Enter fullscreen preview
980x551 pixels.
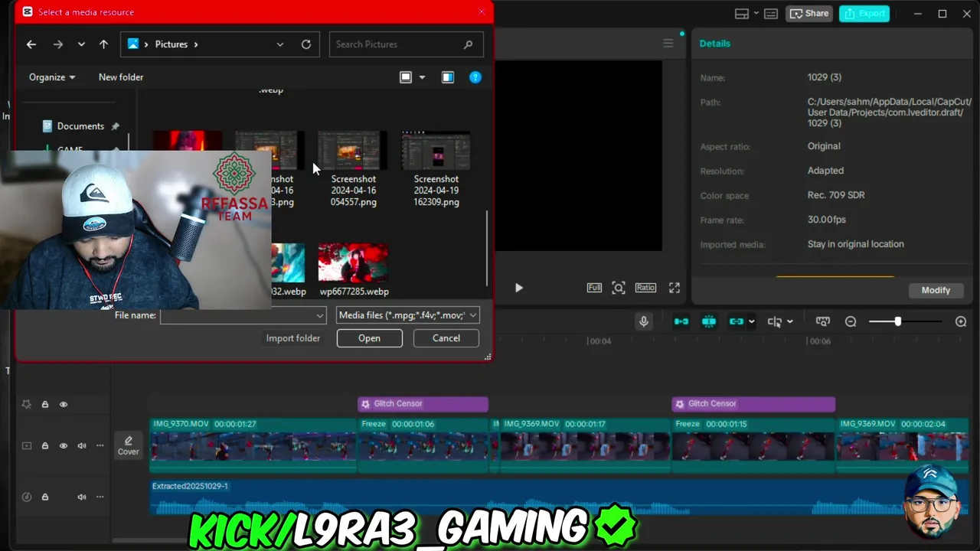coord(675,288)
